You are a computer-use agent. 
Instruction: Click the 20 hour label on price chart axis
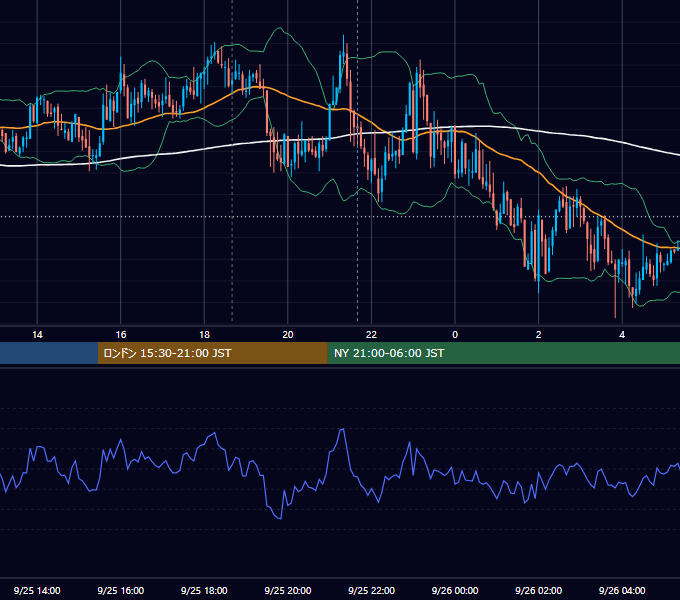288,335
